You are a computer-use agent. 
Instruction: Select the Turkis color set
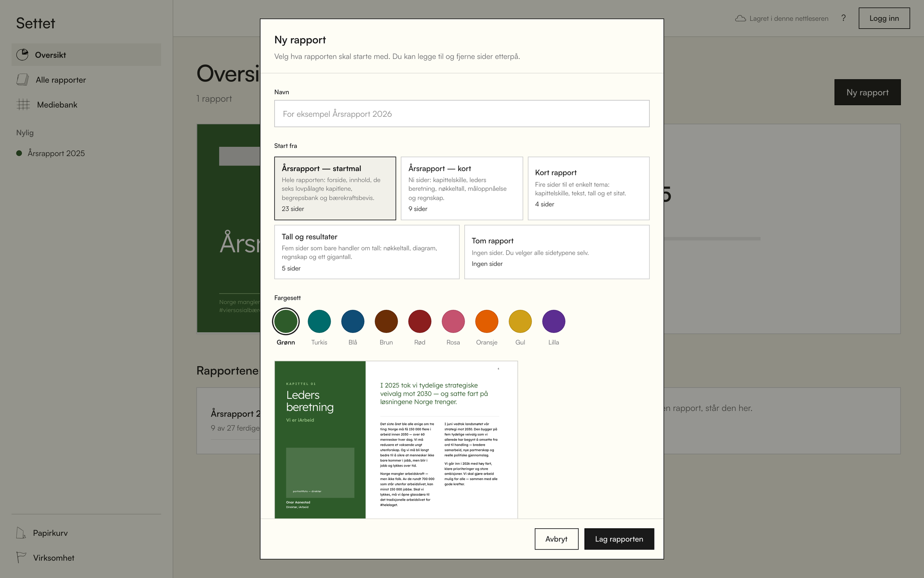pos(319,321)
